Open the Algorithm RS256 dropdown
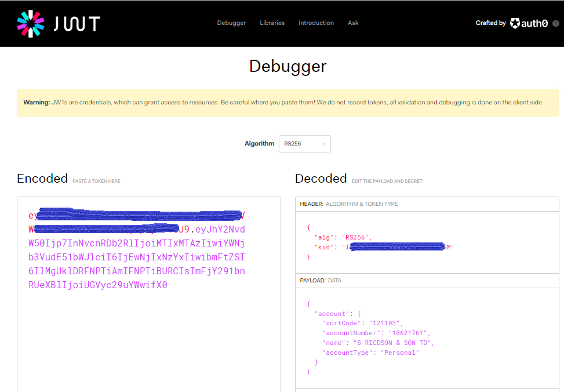 pyautogui.click(x=304, y=144)
